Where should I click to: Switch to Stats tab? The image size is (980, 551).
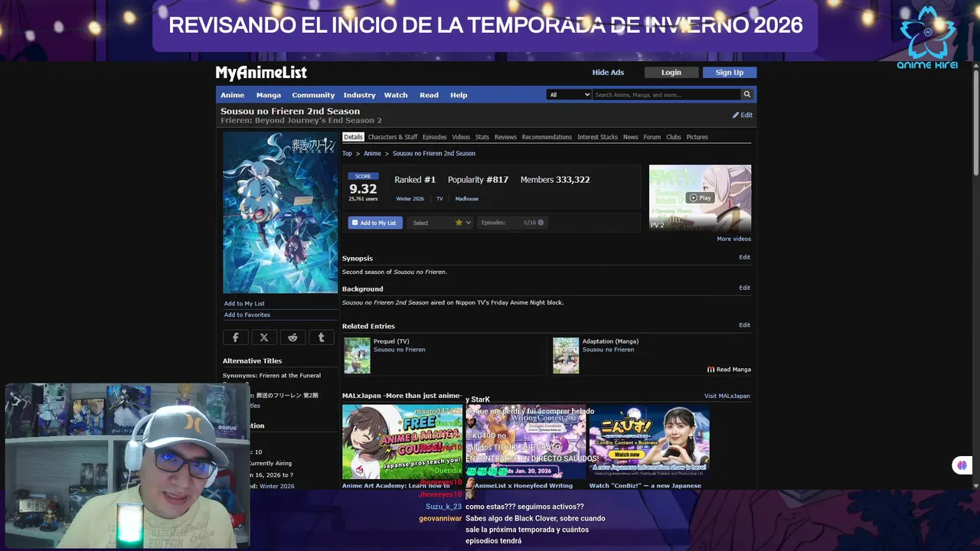[x=482, y=137]
